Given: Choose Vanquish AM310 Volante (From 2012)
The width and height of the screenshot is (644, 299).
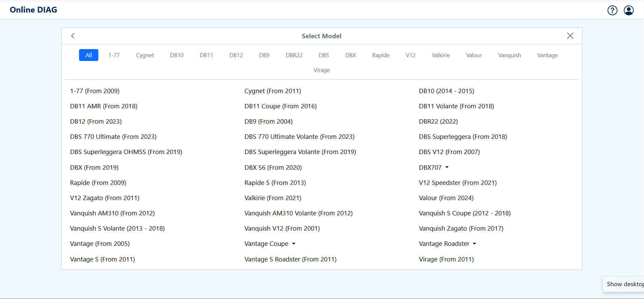Looking at the screenshot, I should click(x=298, y=213).
